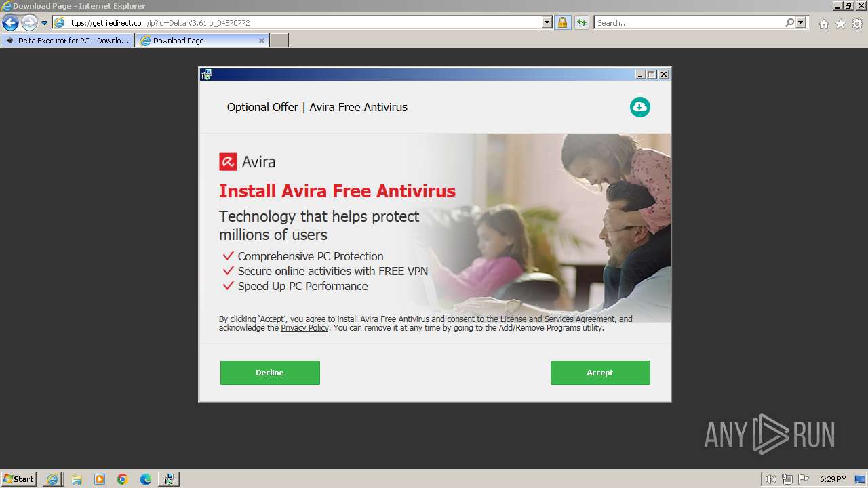Viewport: 868px width, 488px height.
Task: Click the search magnifier icon
Action: click(x=789, y=23)
